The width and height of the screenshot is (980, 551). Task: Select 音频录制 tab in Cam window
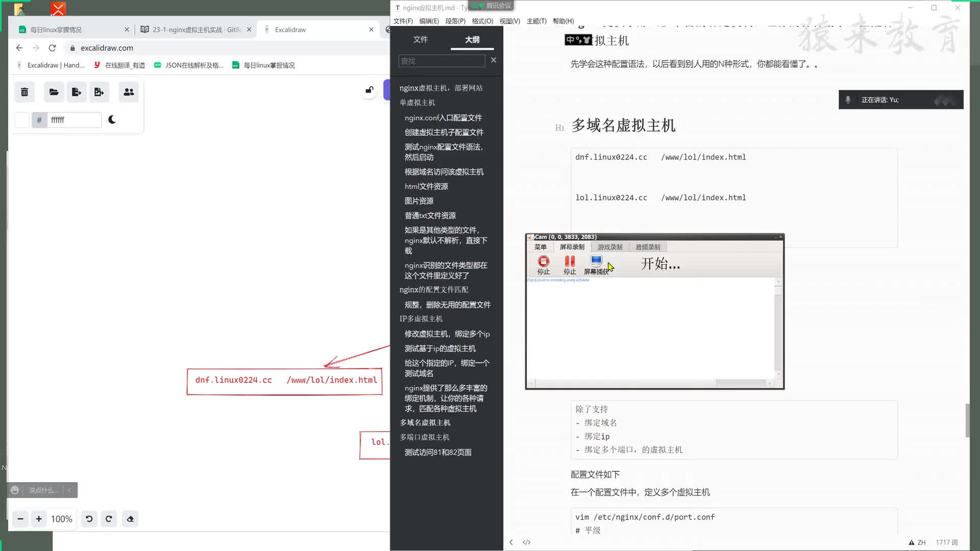(x=648, y=247)
